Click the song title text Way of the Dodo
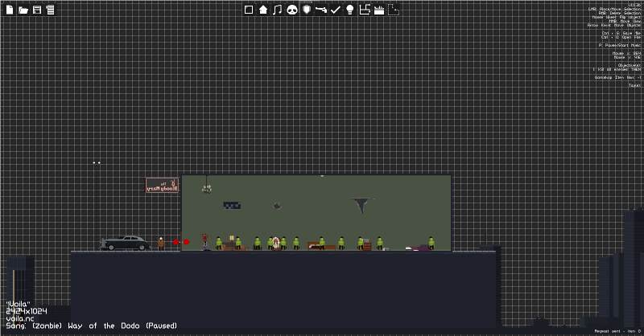The image size is (644, 336). point(104,326)
